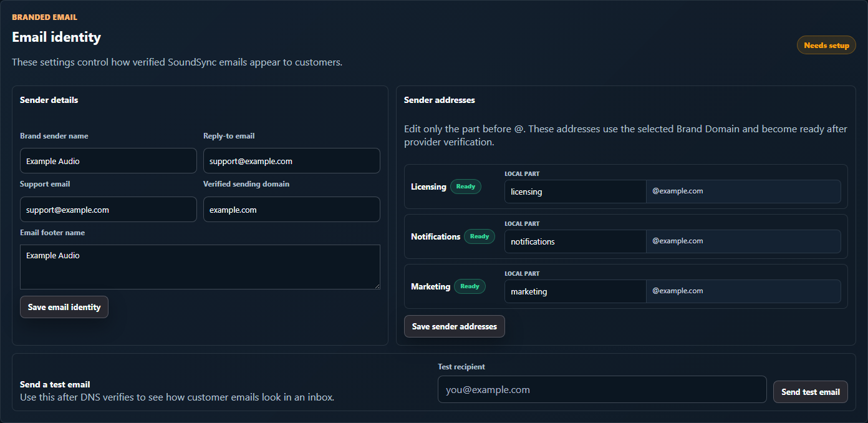Send the test email
This screenshot has height=423, width=868.
click(811, 392)
